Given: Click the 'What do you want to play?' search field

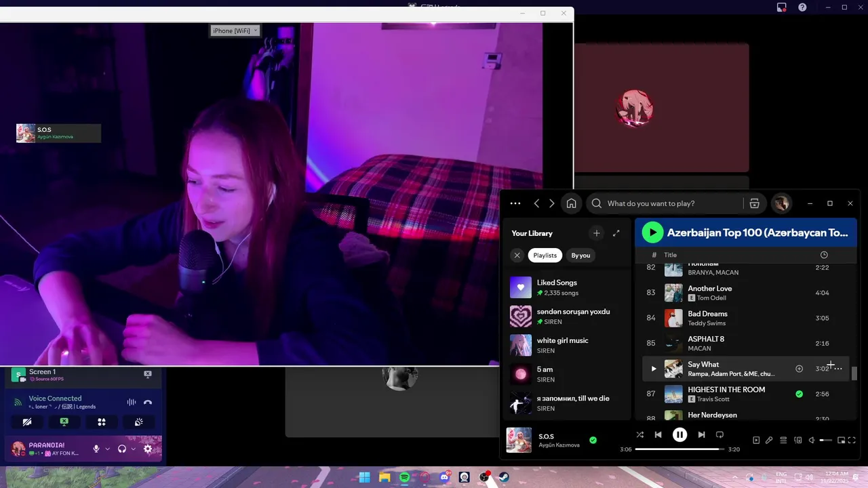Looking at the screenshot, I should click(666, 203).
